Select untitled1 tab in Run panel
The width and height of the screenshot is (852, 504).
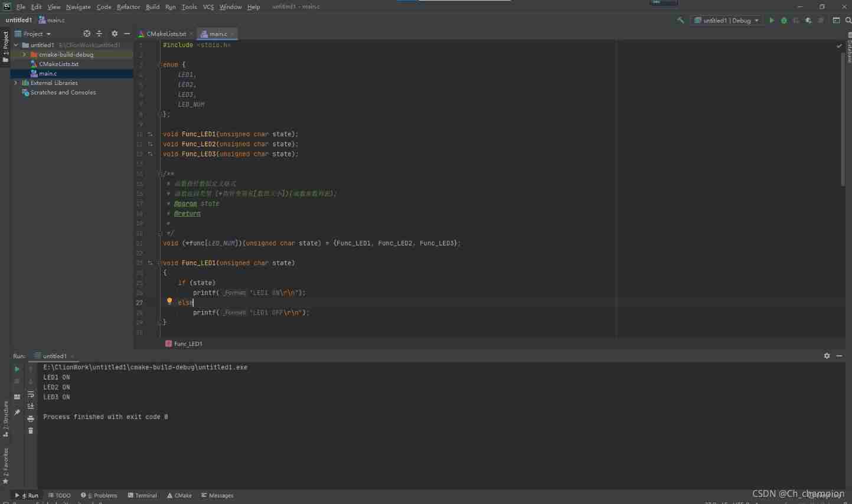tap(54, 356)
